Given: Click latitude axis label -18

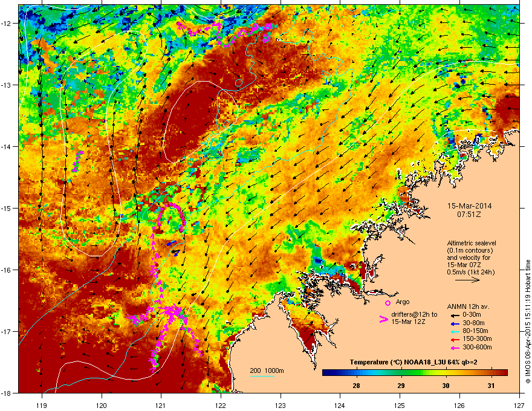Looking at the screenshot, I should (x=7, y=393).
